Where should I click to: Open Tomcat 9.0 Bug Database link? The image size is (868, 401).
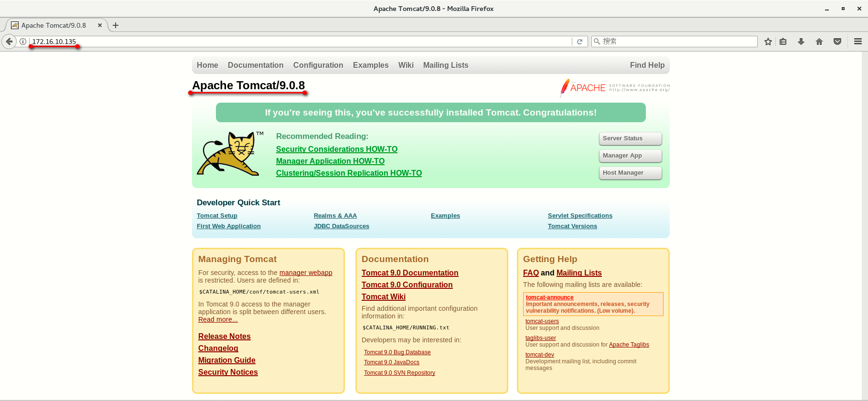tap(397, 352)
